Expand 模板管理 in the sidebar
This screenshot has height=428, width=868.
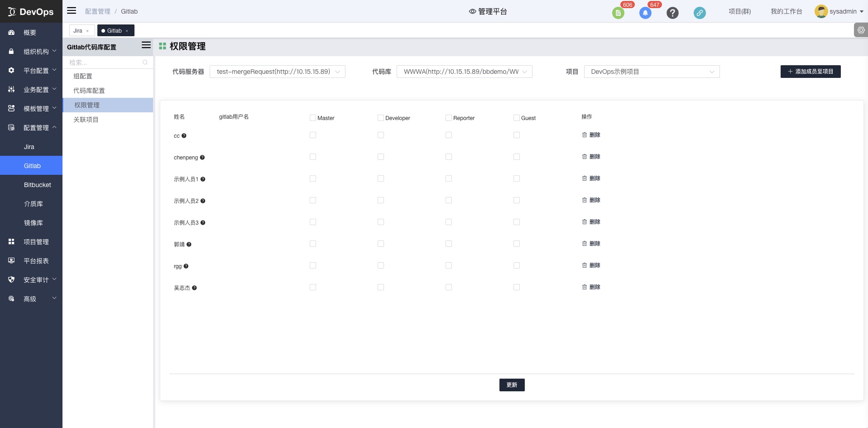click(31, 109)
